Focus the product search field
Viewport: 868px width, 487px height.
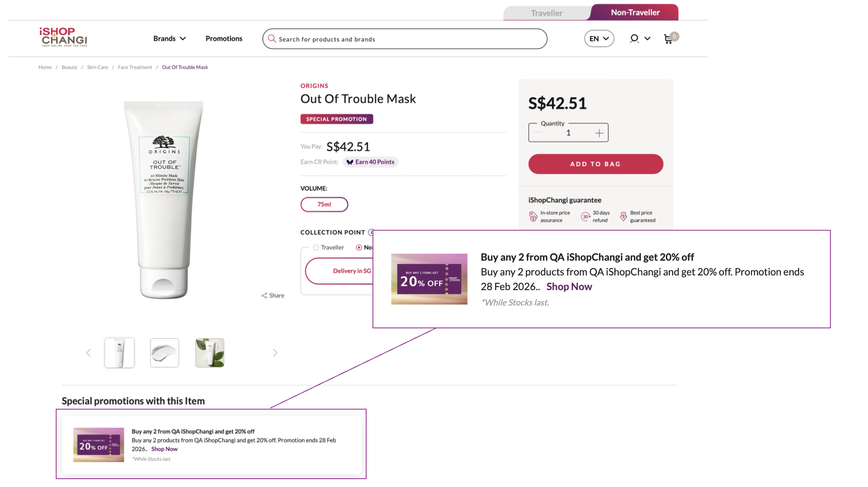408,39
